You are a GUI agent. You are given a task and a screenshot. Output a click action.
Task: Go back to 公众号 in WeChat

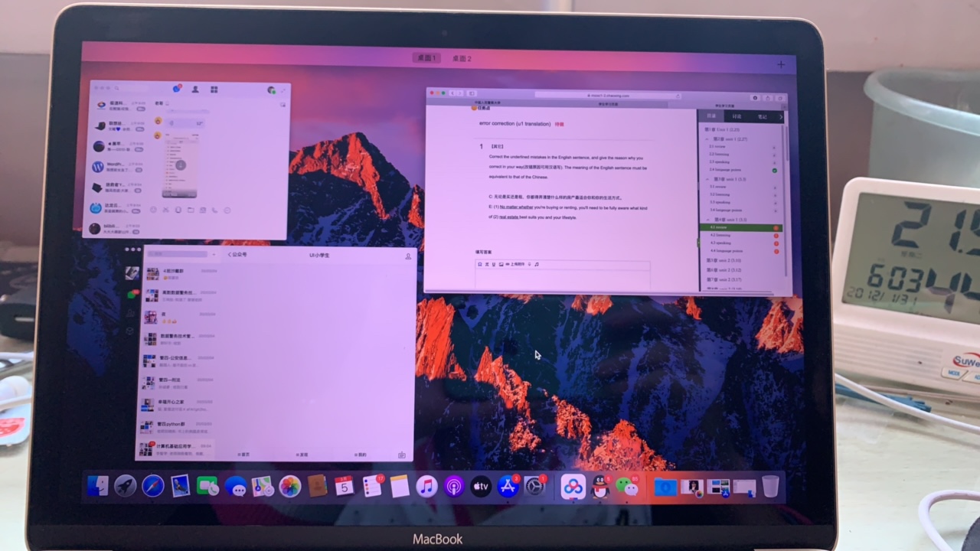coord(237,255)
